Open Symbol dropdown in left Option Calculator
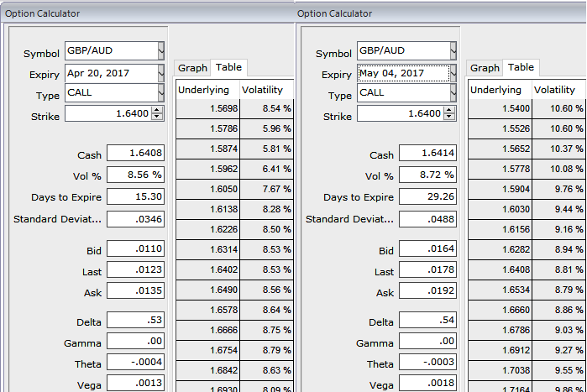 pos(161,50)
